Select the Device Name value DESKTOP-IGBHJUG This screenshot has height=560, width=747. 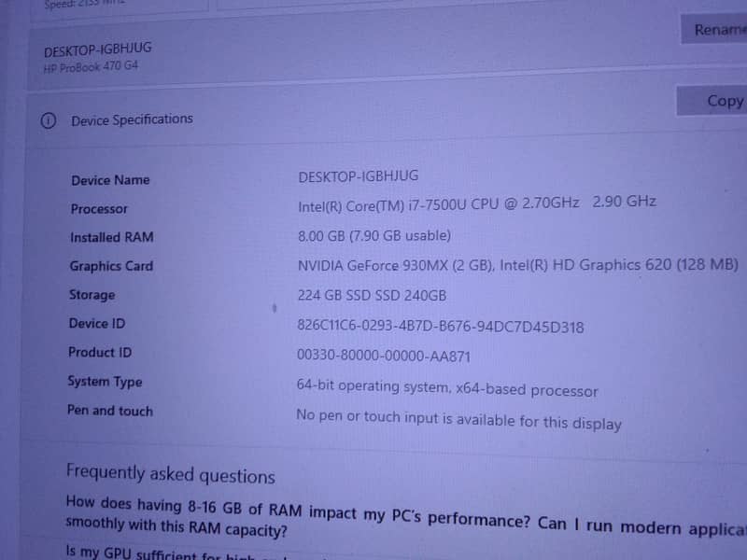pos(359,176)
